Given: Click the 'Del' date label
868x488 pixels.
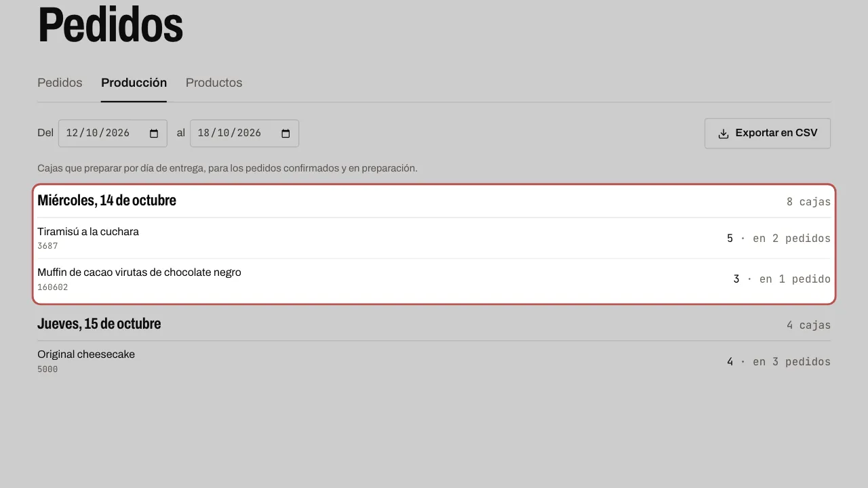Looking at the screenshot, I should click(45, 133).
